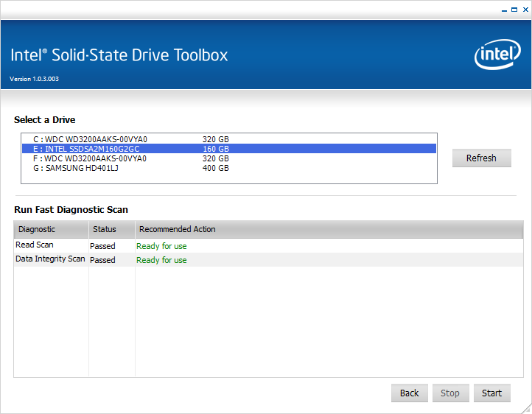Minimize the Toolbox window
Viewport: 532px width, 414px height.
click(504, 10)
